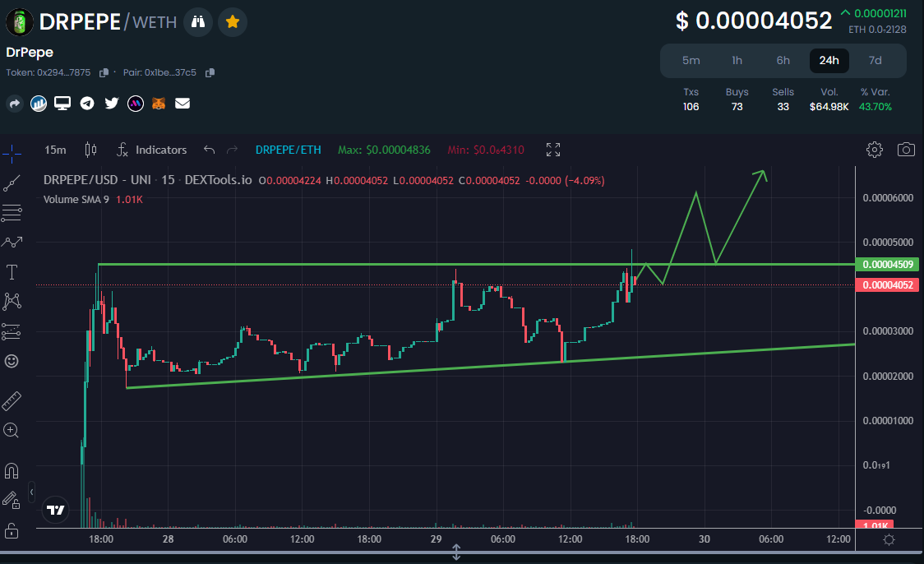Take a chart snapshot with camera icon

(906, 149)
